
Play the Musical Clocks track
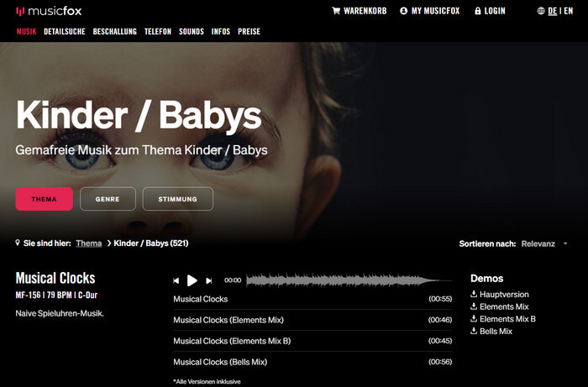click(192, 280)
